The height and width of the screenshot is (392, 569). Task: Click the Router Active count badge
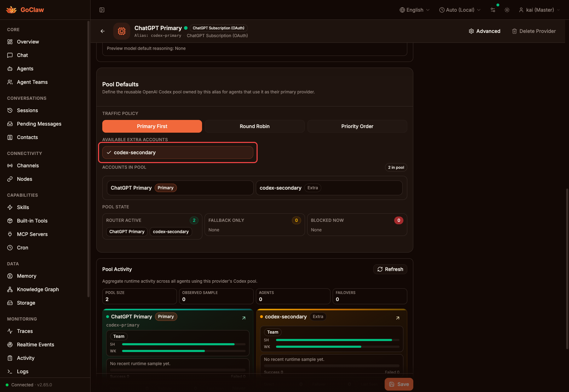pyautogui.click(x=194, y=220)
